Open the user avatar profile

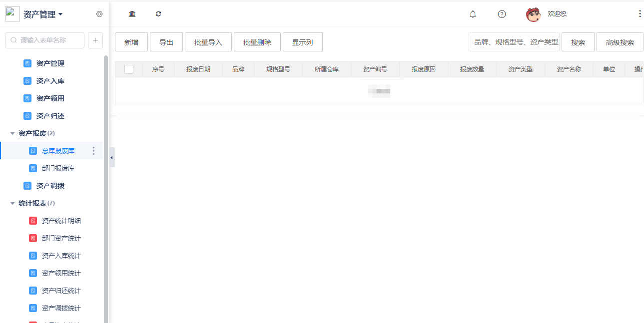coord(533,14)
